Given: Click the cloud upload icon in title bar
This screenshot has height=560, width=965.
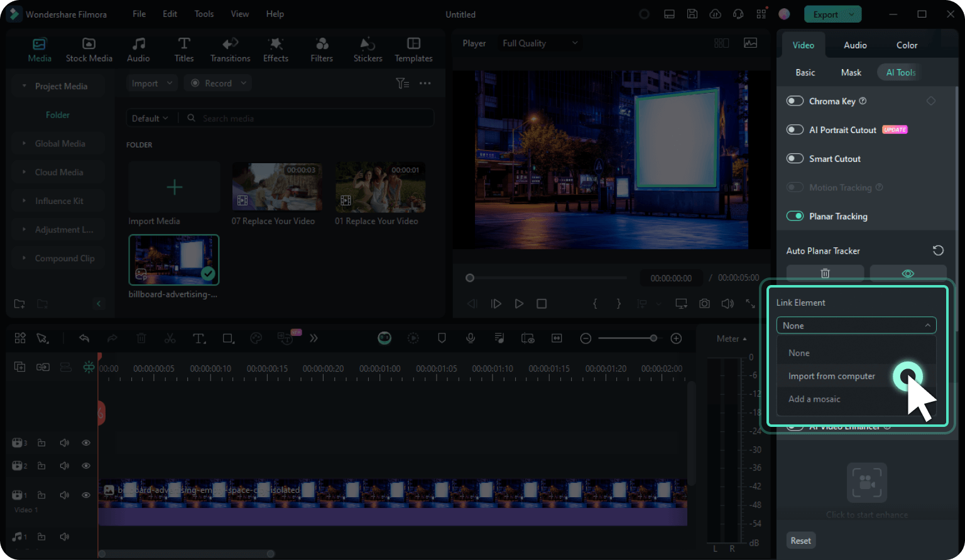Looking at the screenshot, I should [715, 14].
